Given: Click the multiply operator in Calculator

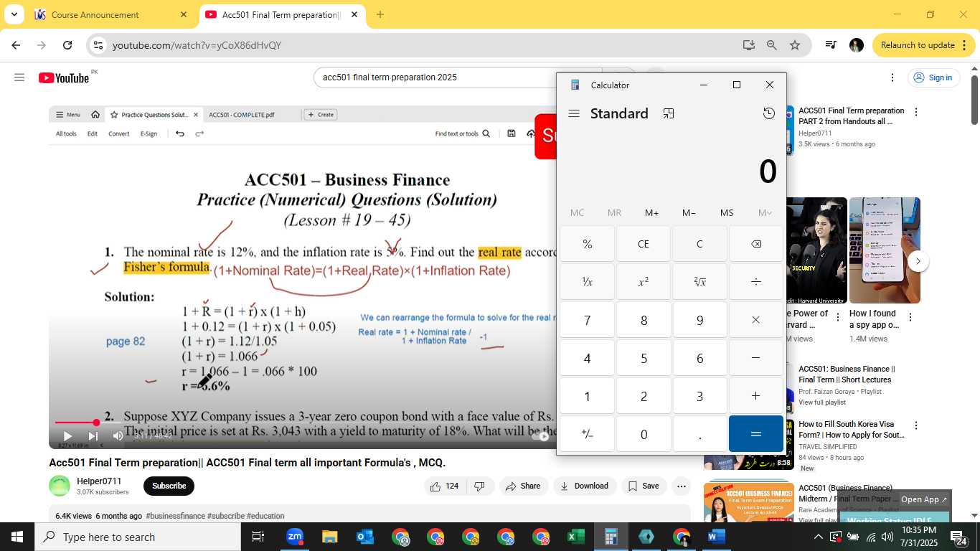Looking at the screenshot, I should point(756,320).
